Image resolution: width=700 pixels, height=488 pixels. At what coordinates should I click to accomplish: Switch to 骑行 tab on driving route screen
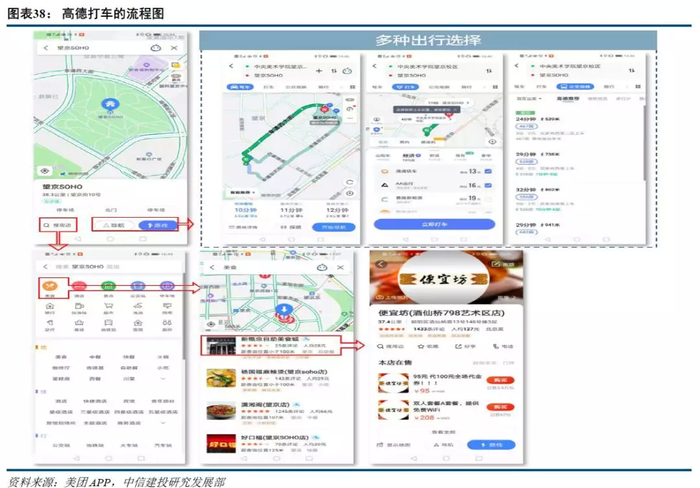[x=323, y=87]
